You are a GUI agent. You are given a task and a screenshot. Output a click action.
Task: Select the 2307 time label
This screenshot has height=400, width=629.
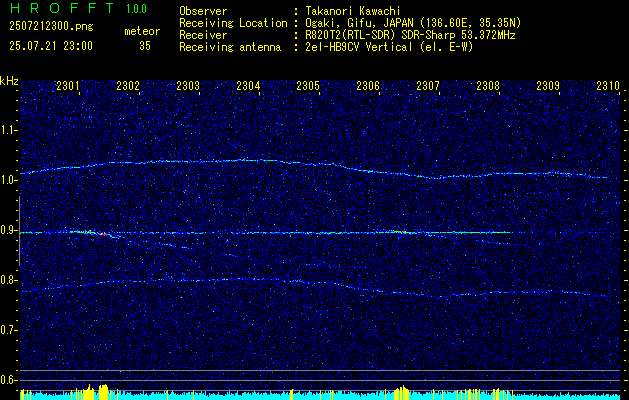(428, 85)
